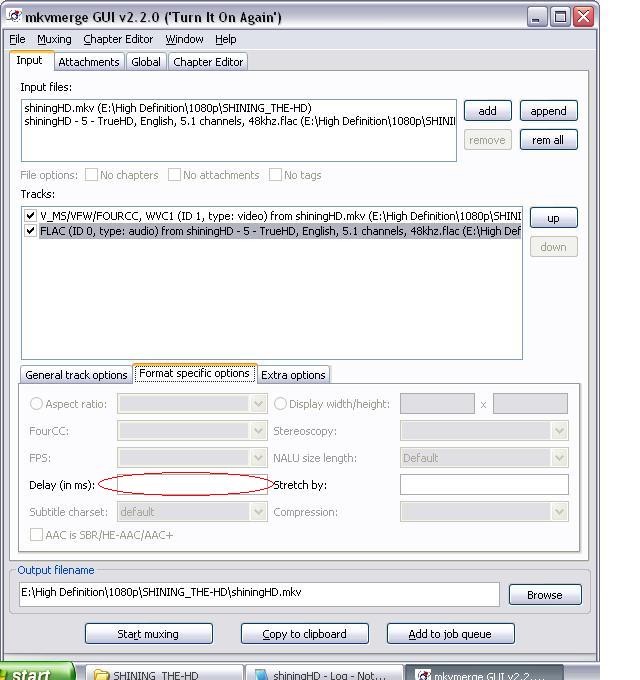Click Add to job queue
Screen dimensions: 640x680
pyautogui.click(x=451, y=634)
